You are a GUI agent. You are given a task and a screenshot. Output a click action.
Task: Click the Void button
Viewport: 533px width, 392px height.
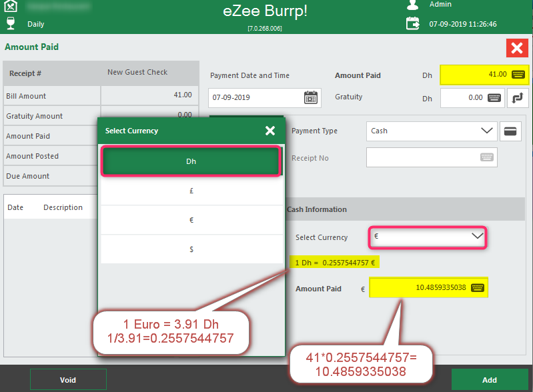click(x=68, y=380)
